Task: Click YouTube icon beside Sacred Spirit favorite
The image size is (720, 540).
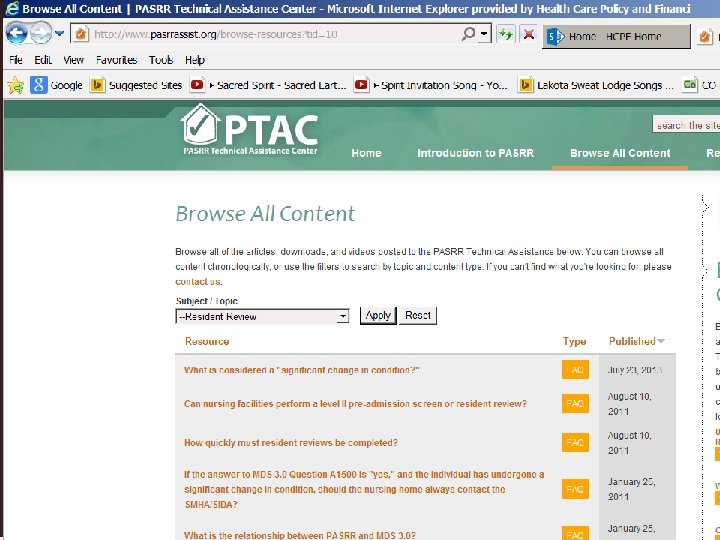Action: (x=197, y=85)
